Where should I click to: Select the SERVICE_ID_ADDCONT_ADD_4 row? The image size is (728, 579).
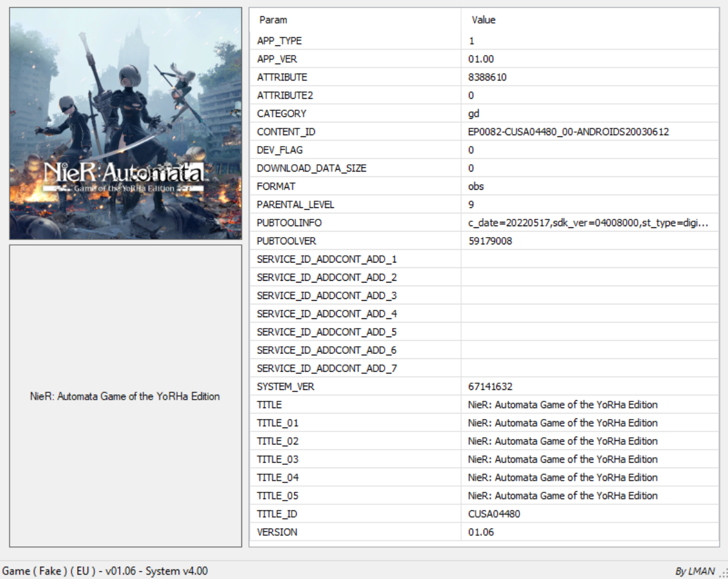tap(484, 313)
